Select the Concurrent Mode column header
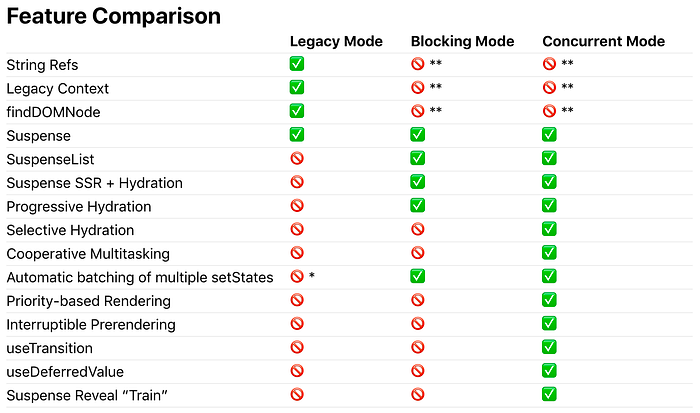 604,42
